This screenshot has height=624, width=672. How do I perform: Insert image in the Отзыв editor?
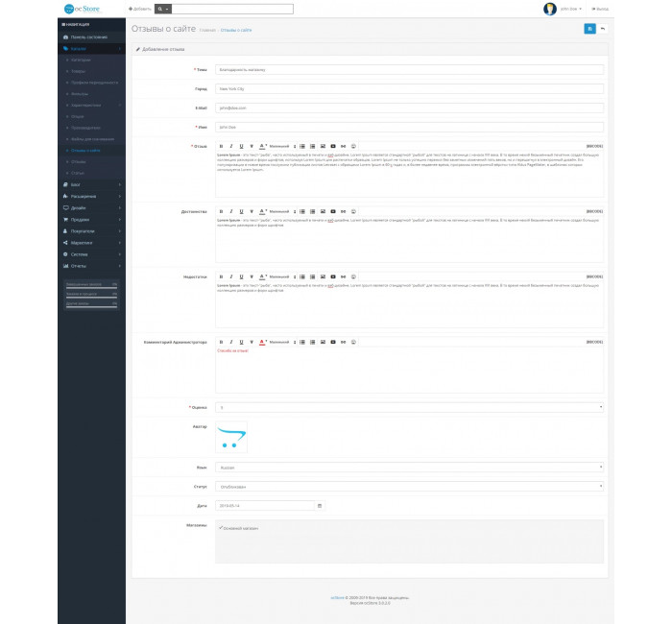pyautogui.click(x=323, y=146)
